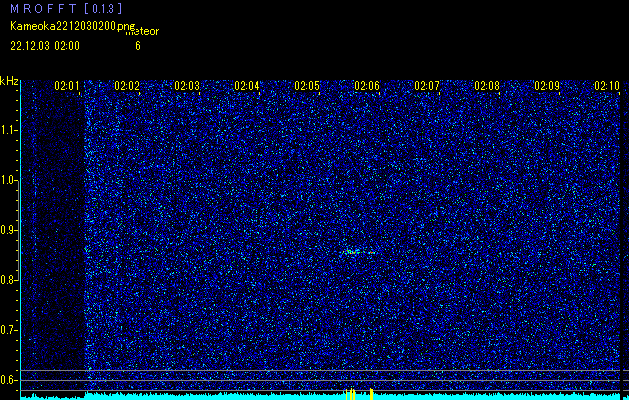Click the 02:09 time label

pyautogui.click(x=547, y=86)
